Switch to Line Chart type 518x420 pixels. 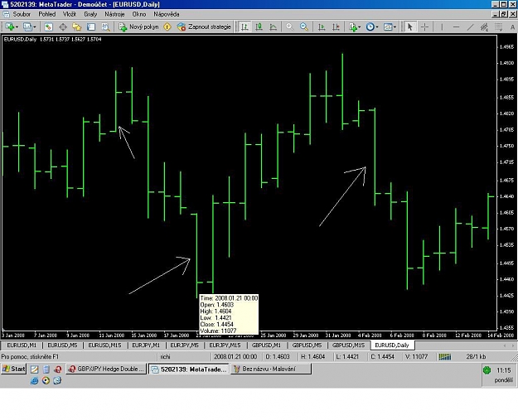(x=273, y=27)
